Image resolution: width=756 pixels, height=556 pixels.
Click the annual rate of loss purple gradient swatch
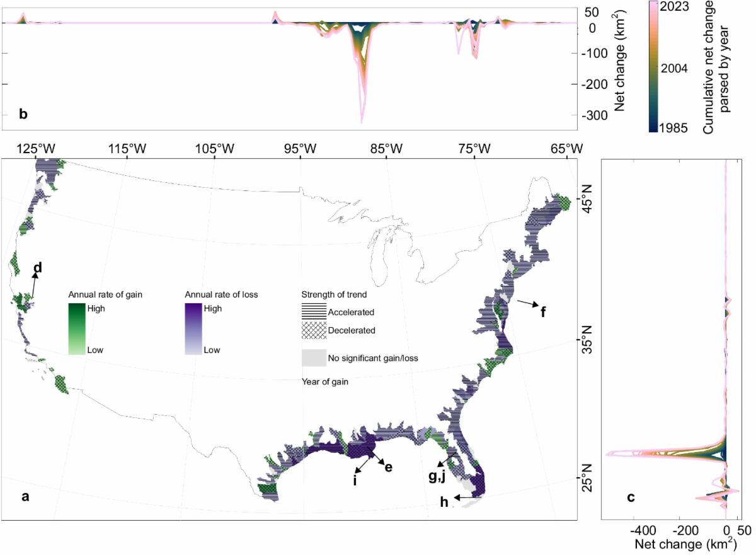point(194,328)
